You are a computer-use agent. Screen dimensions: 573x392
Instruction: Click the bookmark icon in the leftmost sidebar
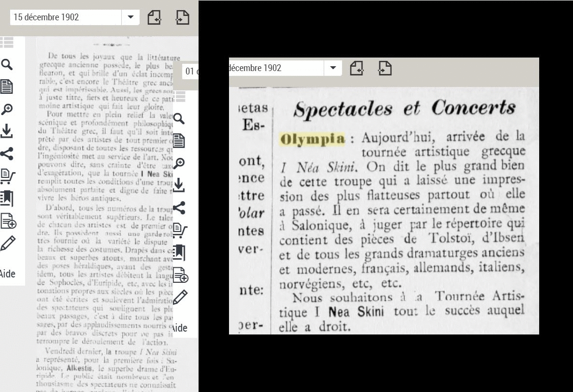pyautogui.click(x=7, y=199)
